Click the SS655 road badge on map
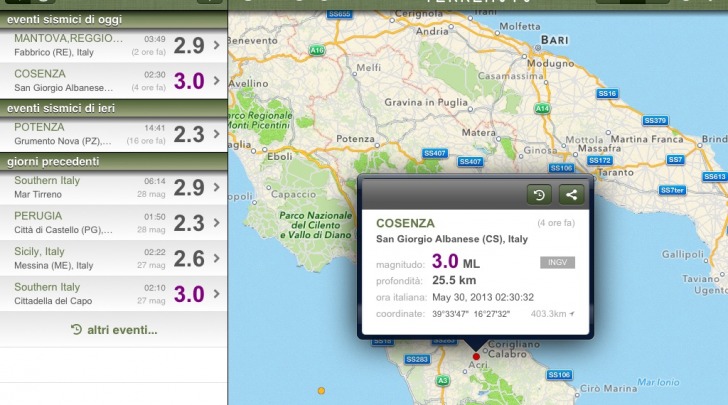 [339, 14]
